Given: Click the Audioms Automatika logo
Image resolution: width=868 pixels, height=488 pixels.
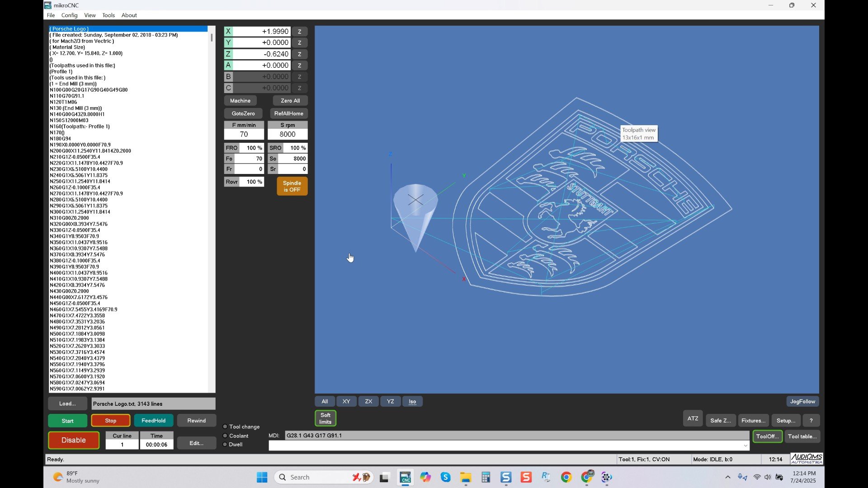Looking at the screenshot, I should tap(807, 459).
